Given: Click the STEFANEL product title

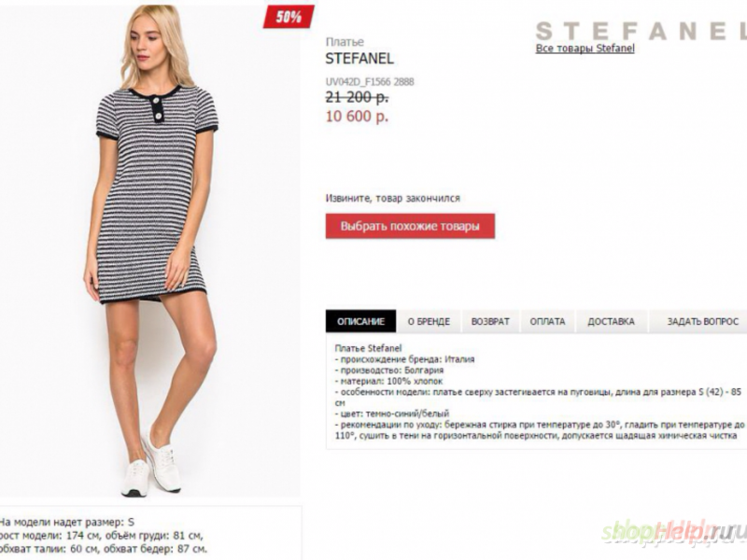Looking at the screenshot, I should pos(359,59).
